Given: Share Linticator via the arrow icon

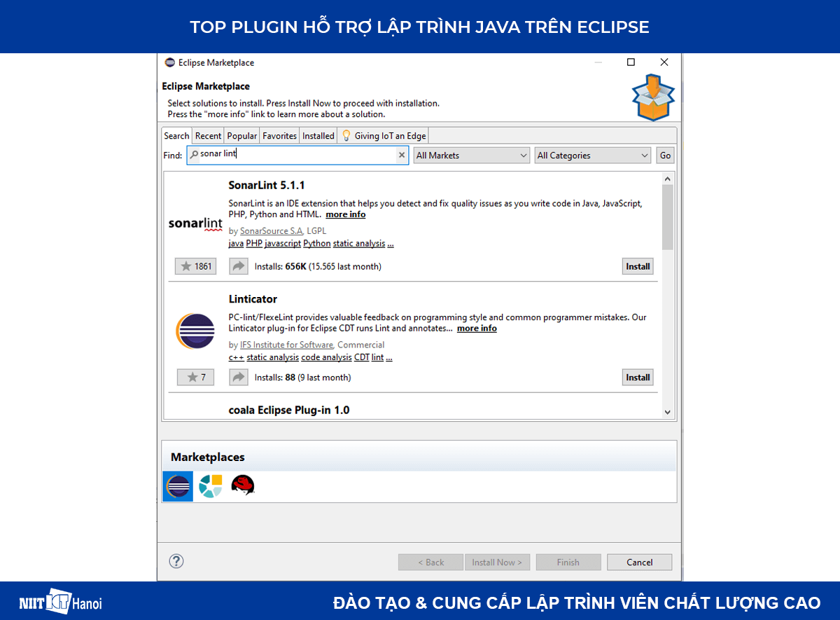Looking at the screenshot, I should pyautogui.click(x=238, y=377).
